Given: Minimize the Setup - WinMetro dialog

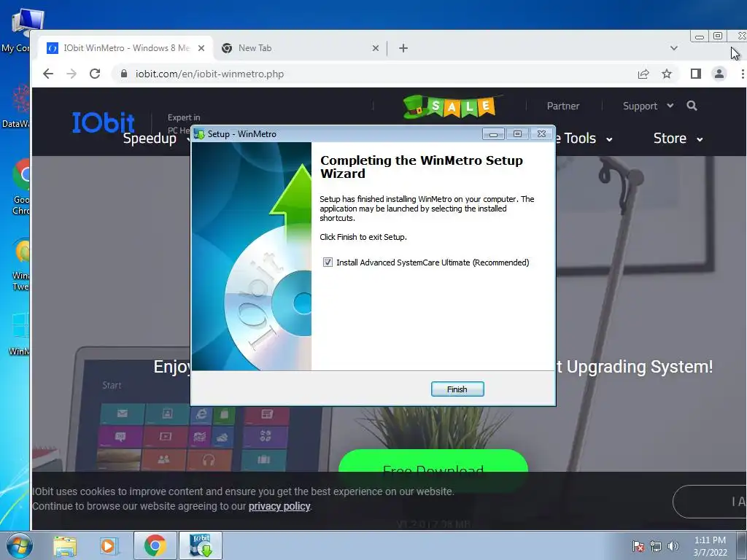Looking at the screenshot, I should [x=493, y=134].
